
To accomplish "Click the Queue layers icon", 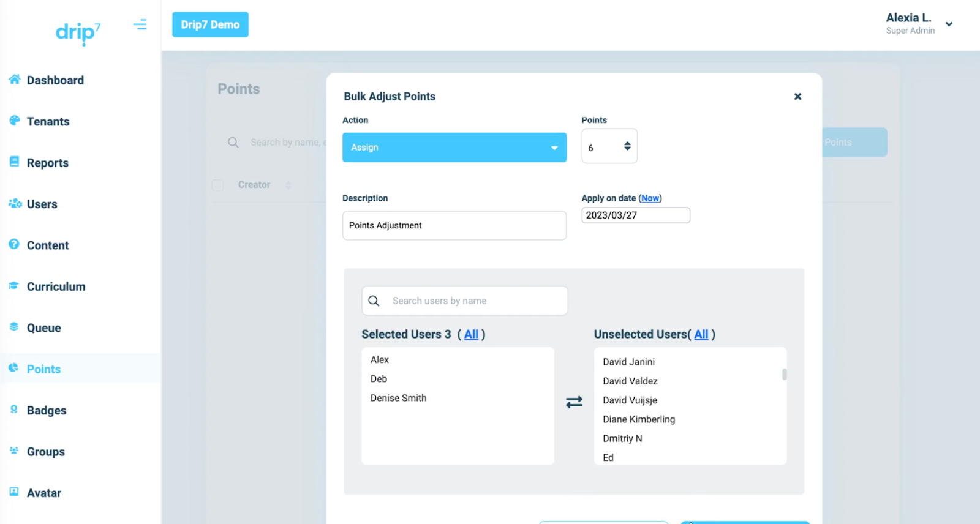I will pos(14,327).
